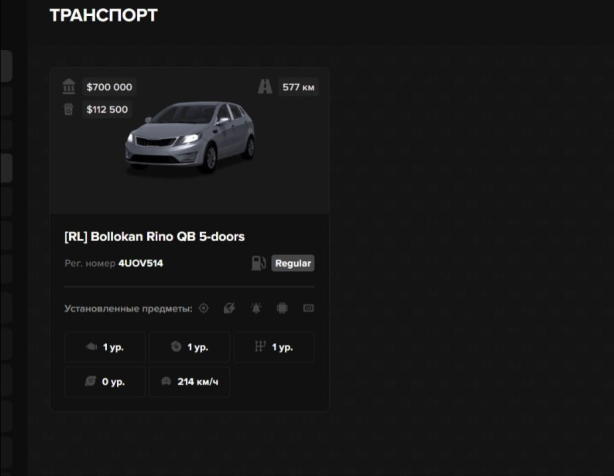Click the brake disc upgrade icon
The width and height of the screenshot is (614, 476).
[176, 347]
